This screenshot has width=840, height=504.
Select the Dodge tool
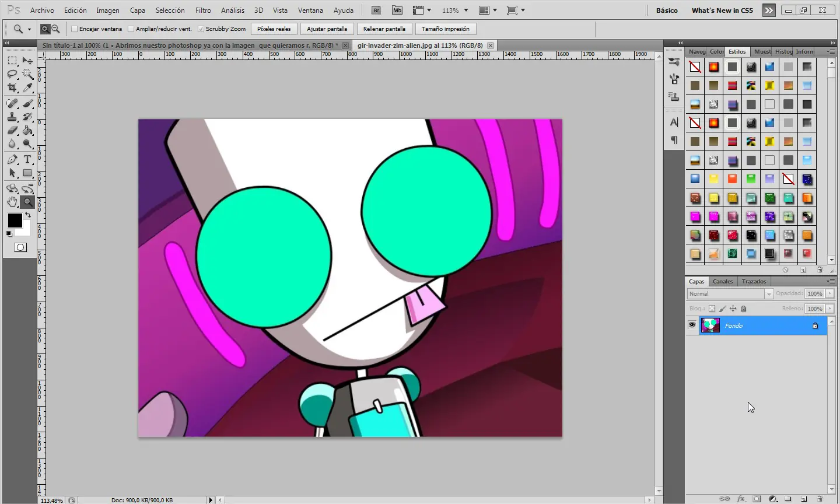[x=27, y=143]
